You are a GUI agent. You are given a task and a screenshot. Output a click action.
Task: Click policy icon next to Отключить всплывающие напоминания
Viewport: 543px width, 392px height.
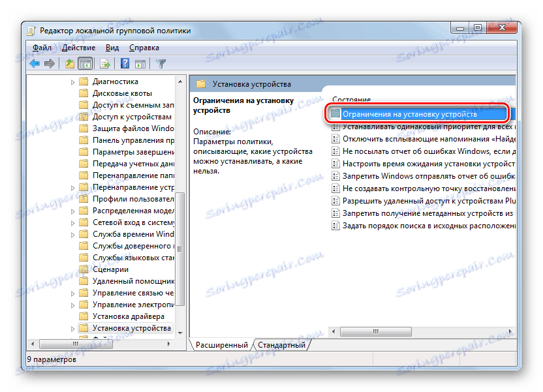(x=335, y=139)
